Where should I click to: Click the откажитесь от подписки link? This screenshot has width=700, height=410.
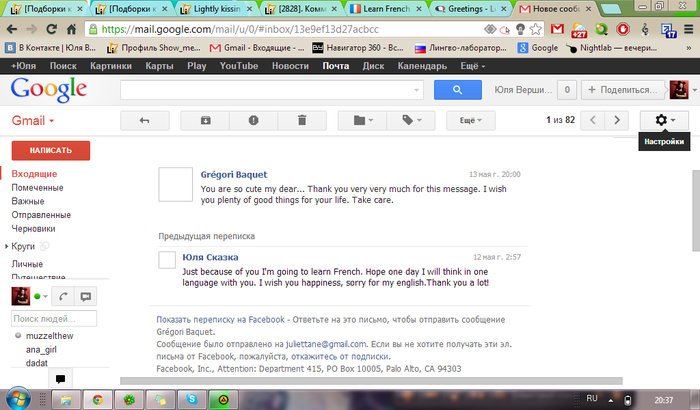[x=340, y=356]
